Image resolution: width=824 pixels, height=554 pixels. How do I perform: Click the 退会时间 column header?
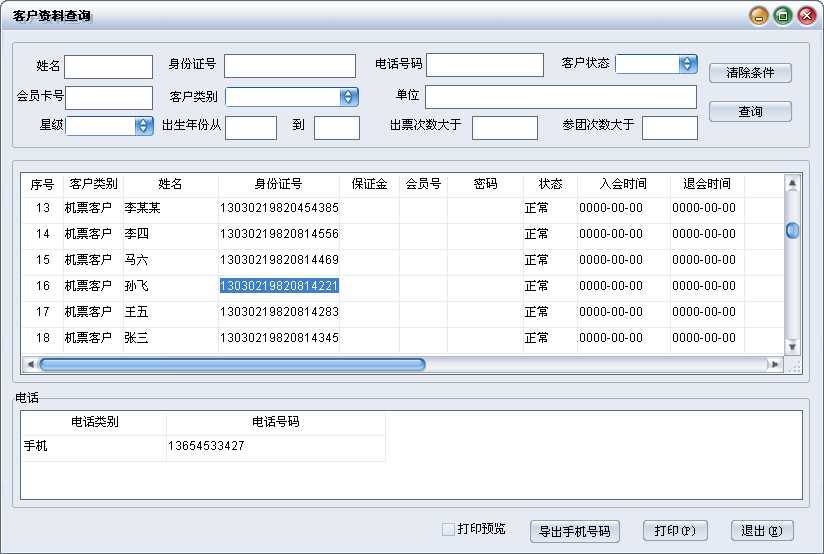(707, 184)
